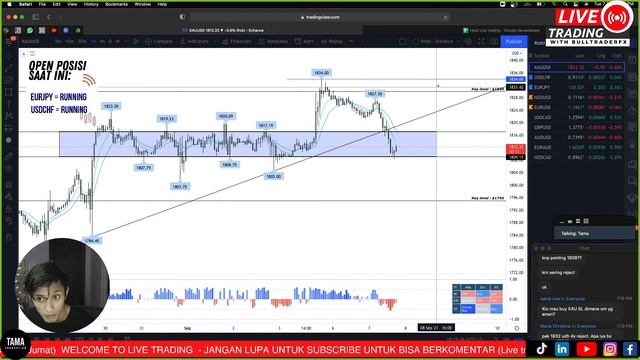
Task: Open the YouTube icon in the overlay
Action: 586,349
